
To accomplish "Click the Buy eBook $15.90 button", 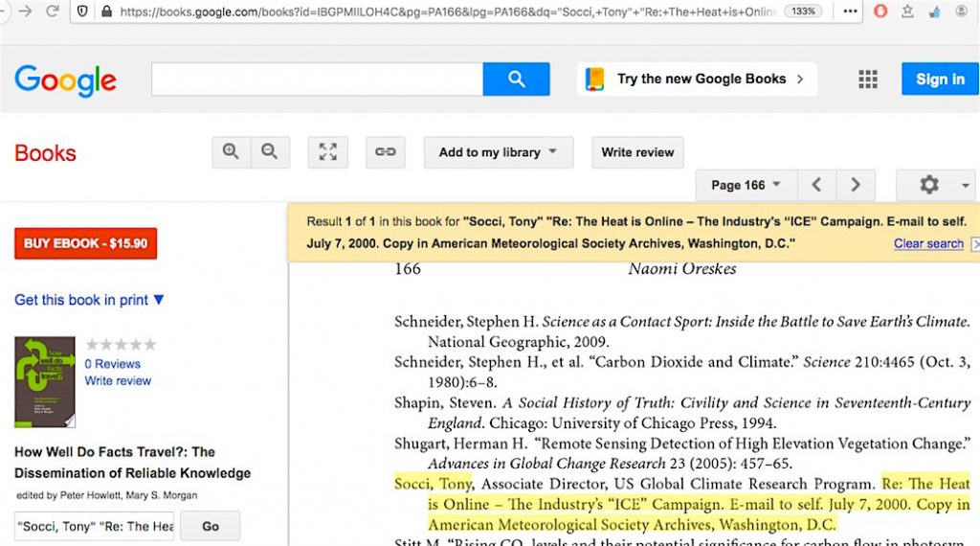I will coord(85,243).
